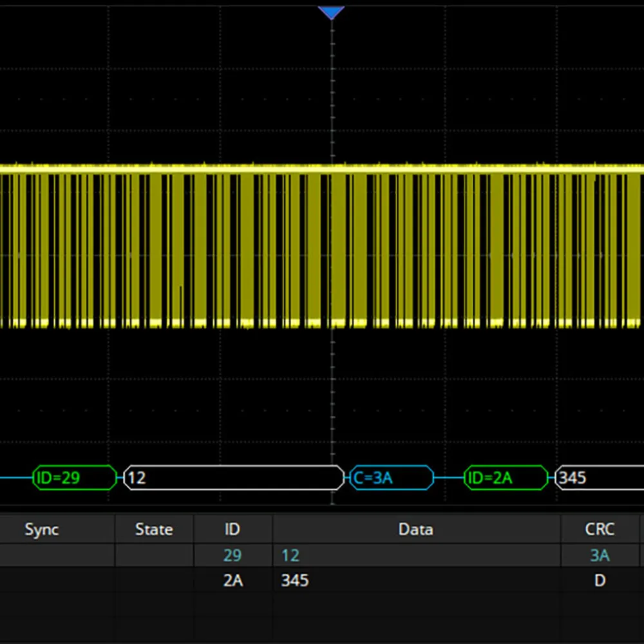
Task: Click the State column header
Action: pos(154,529)
